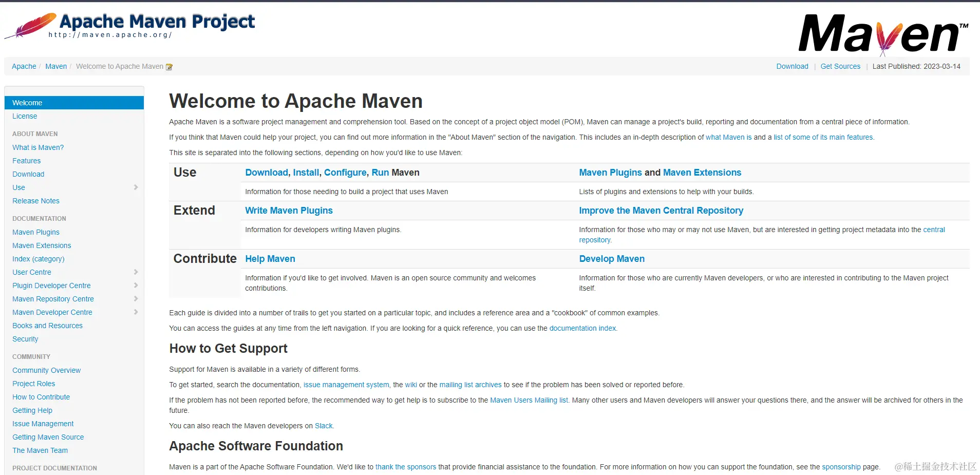Follow 'list of some of its main features'
This screenshot has height=475, width=980.
[x=823, y=137]
